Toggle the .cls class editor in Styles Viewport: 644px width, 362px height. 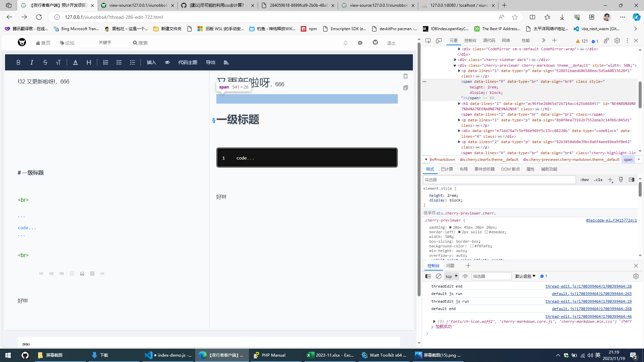coord(598,180)
